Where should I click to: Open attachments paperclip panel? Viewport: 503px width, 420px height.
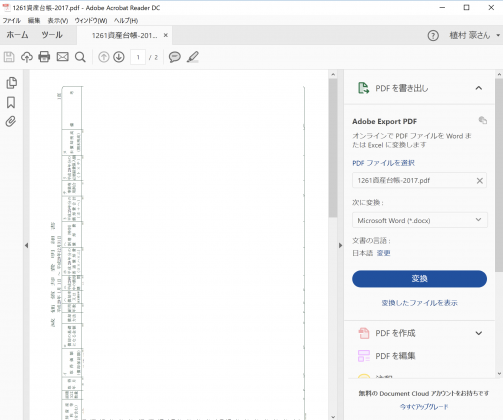[11, 121]
